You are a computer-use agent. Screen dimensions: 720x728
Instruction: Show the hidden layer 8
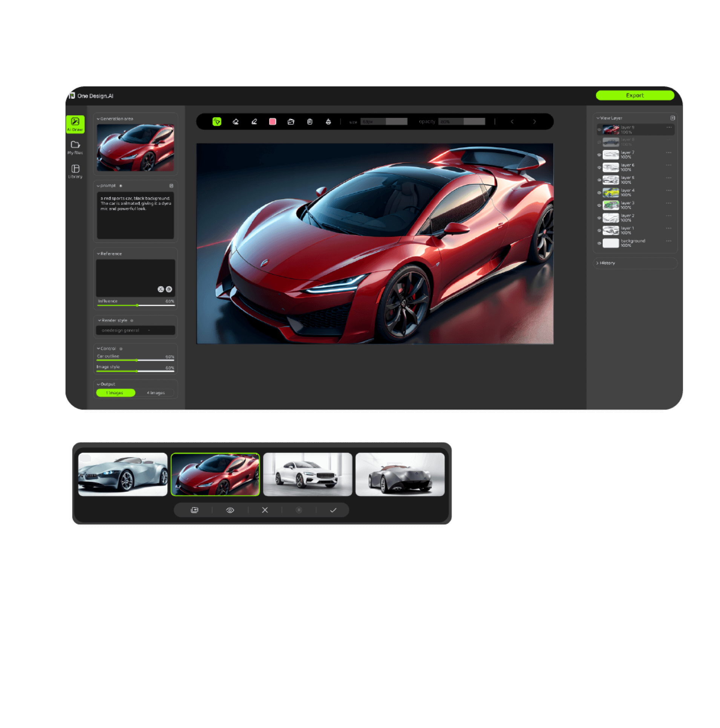[599, 142]
